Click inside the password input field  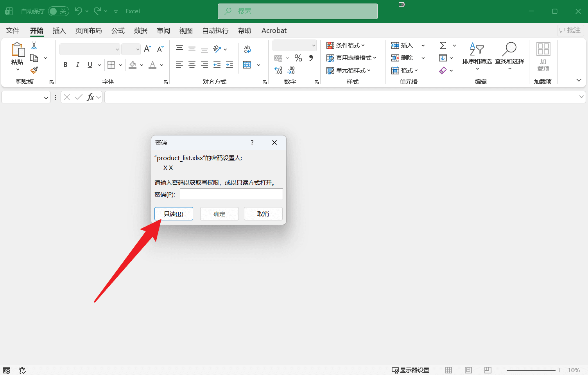(x=231, y=194)
